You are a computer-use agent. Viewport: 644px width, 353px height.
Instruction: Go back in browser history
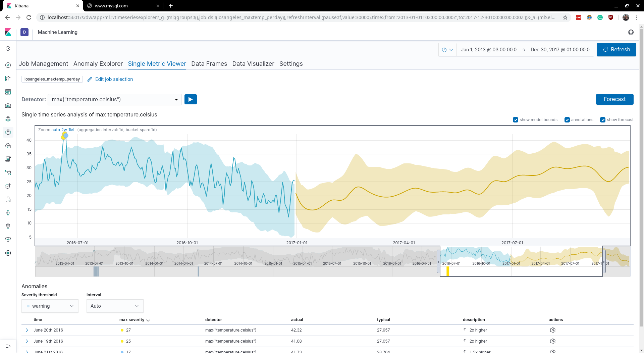click(x=7, y=17)
